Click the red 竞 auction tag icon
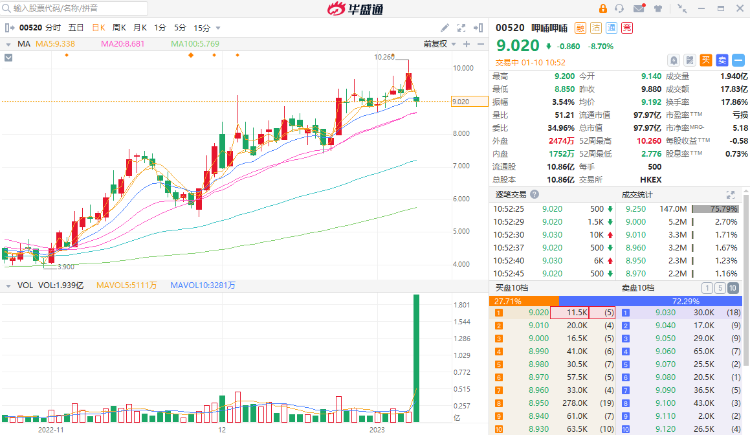The width and height of the screenshot is (750, 435). coord(627,28)
